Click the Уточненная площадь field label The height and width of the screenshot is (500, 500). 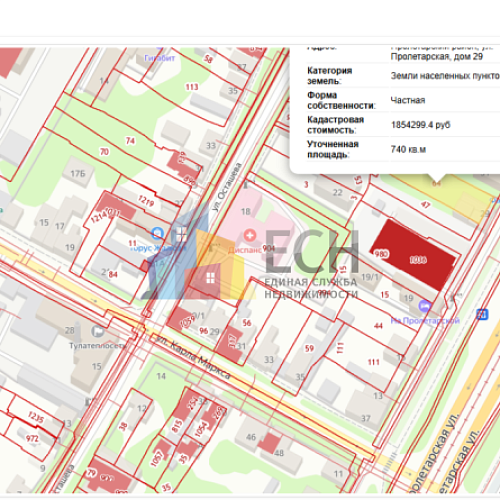point(333,149)
